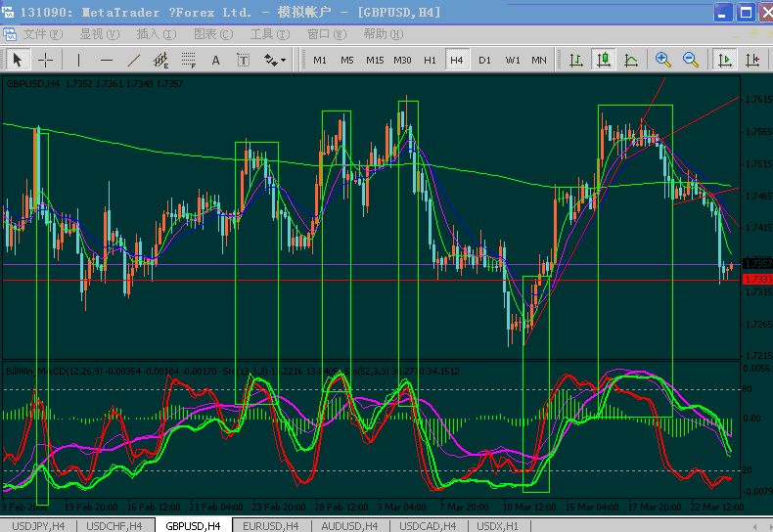Select the horizontal line tool

(107, 60)
